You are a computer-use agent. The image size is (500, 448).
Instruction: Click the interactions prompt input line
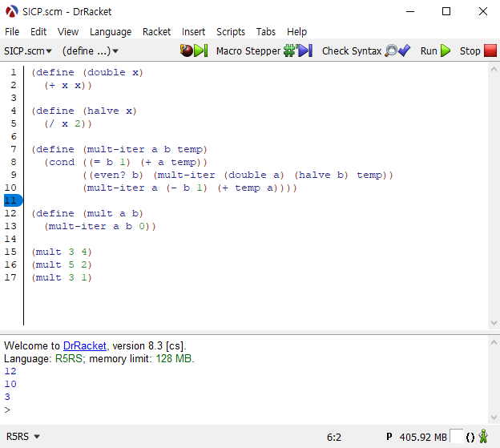click(240, 410)
